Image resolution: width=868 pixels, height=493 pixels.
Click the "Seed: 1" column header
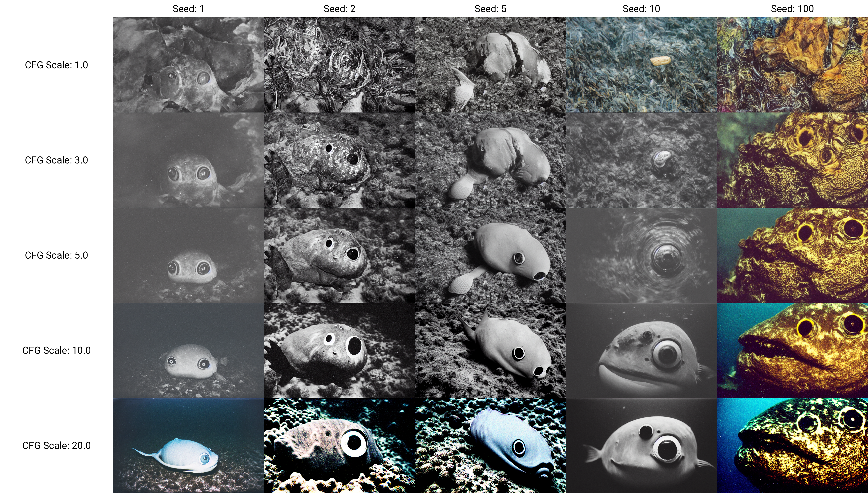pos(188,8)
